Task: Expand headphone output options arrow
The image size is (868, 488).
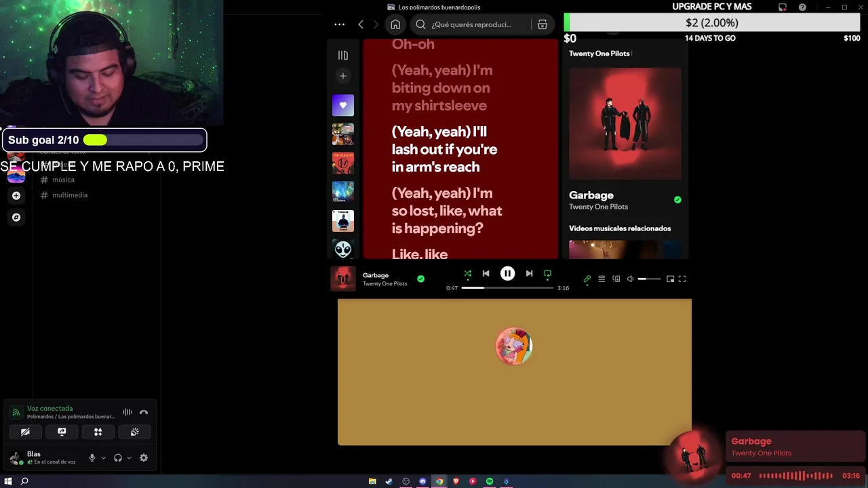Action: [129, 457]
